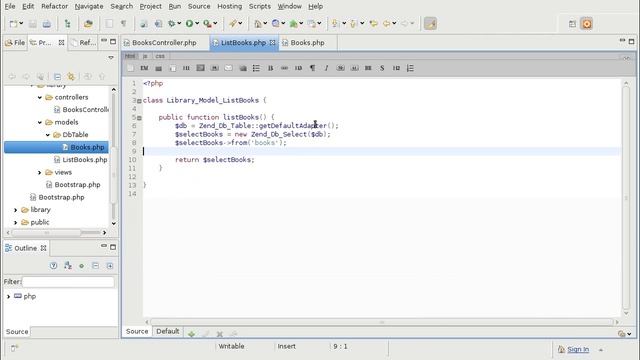Click the green dot icon in Outline toolbar
Screen dimensions: 640x360
pos(82,266)
